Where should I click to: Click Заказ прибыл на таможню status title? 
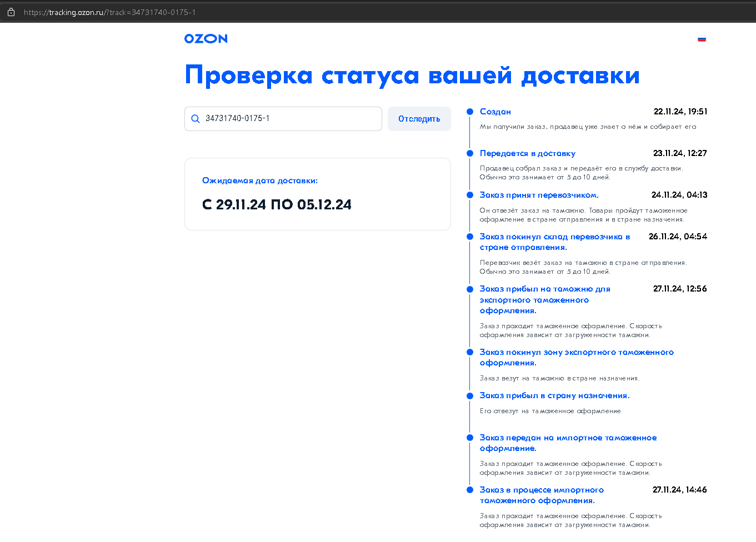[x=544, y=300]
